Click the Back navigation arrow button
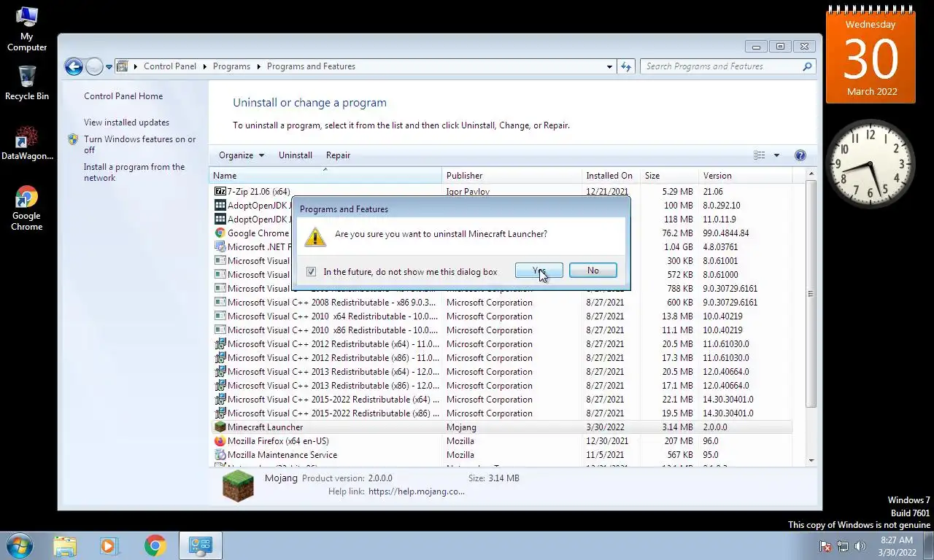The width and height of the screenshot is (934, 560). click(74, 66)
